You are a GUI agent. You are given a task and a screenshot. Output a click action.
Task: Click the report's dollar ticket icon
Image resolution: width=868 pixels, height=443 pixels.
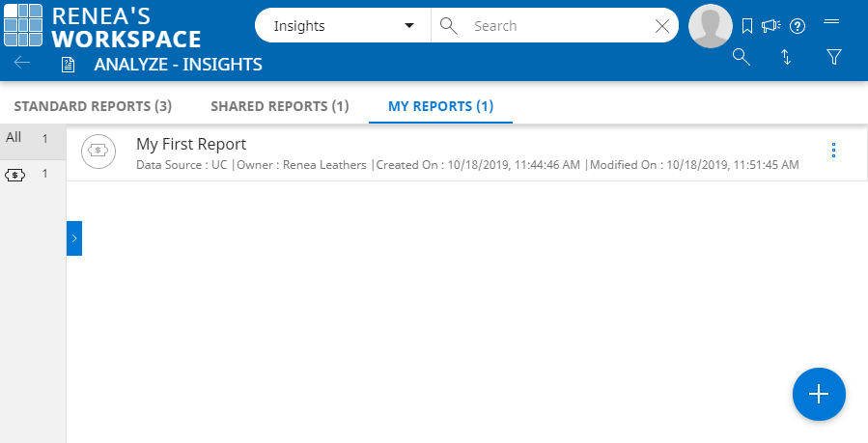[98, 151]
